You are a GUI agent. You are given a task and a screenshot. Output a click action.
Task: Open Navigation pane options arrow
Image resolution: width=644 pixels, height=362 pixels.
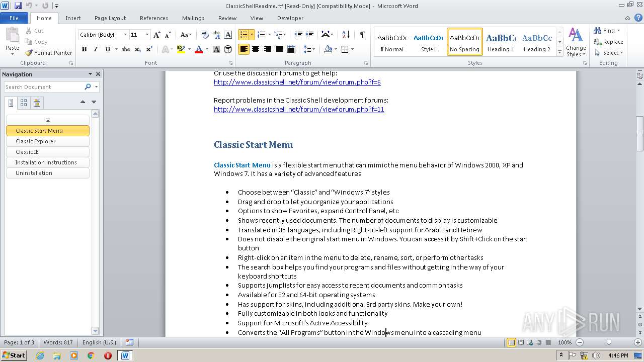pos(90,74)
